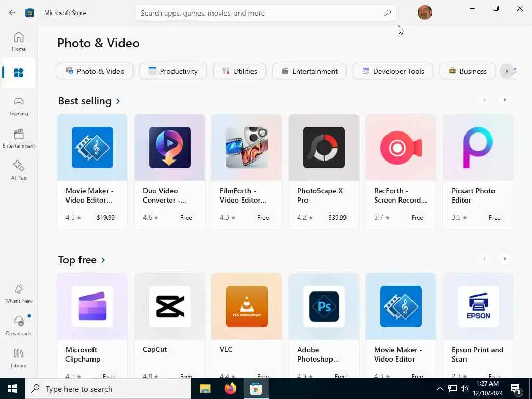Open the volume control in system tray

point(464,389)
